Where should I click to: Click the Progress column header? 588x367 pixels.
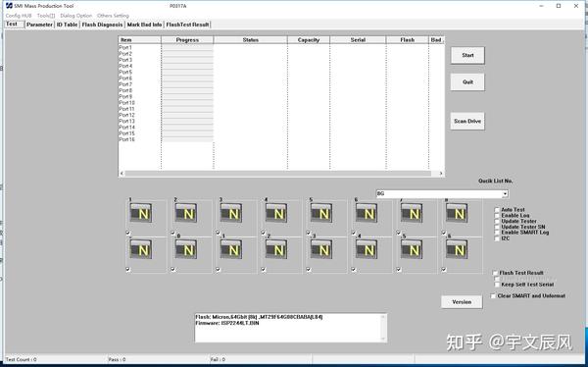point(187,40)
